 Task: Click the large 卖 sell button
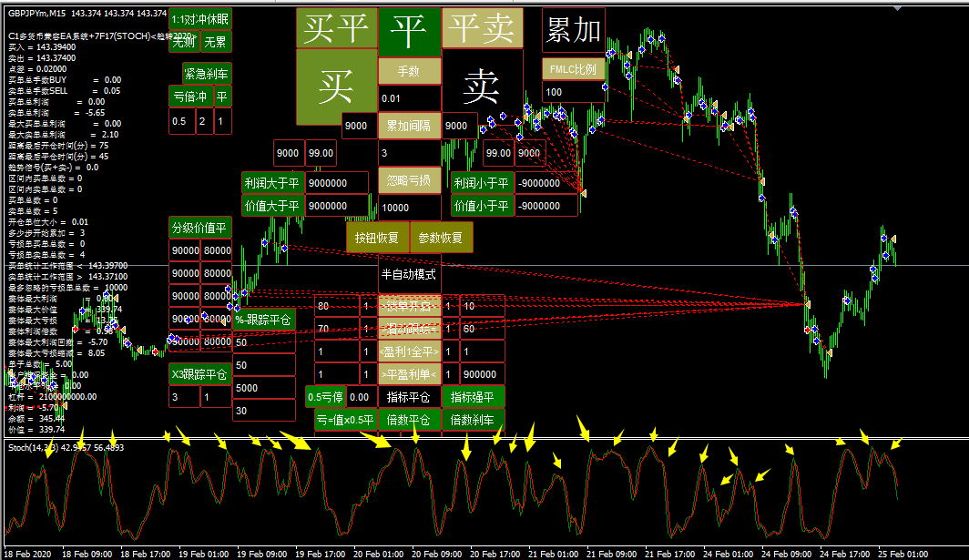point(481,87)
